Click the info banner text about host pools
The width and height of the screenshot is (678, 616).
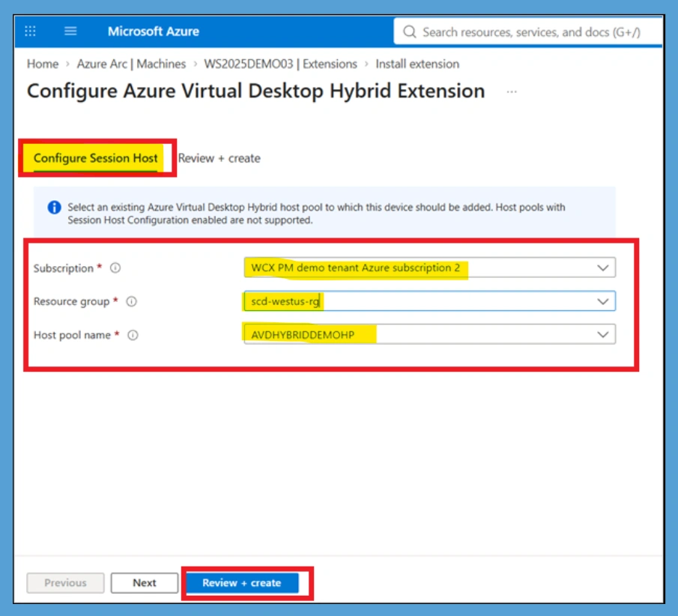coord(316,214)
